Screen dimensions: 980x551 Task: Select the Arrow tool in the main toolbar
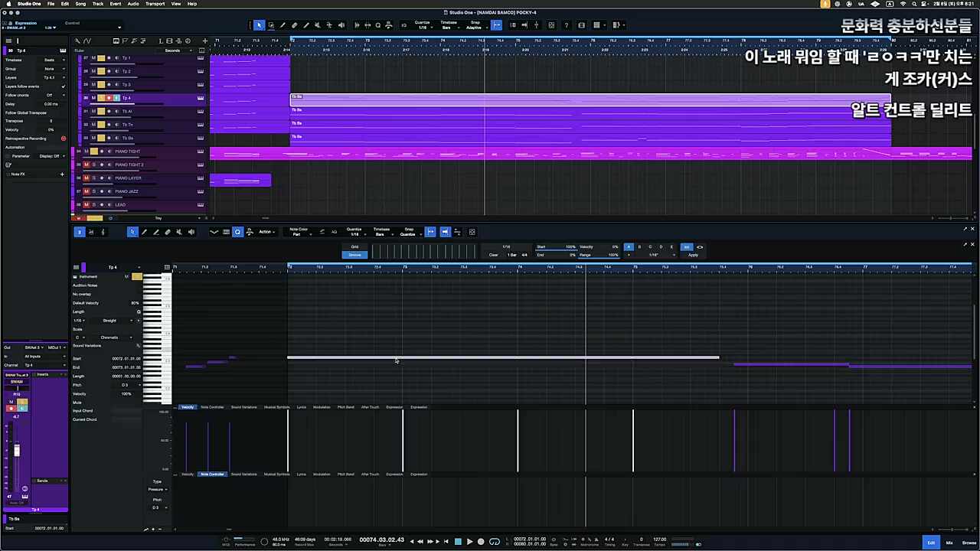pyautogui.click(x=259, y=25)
